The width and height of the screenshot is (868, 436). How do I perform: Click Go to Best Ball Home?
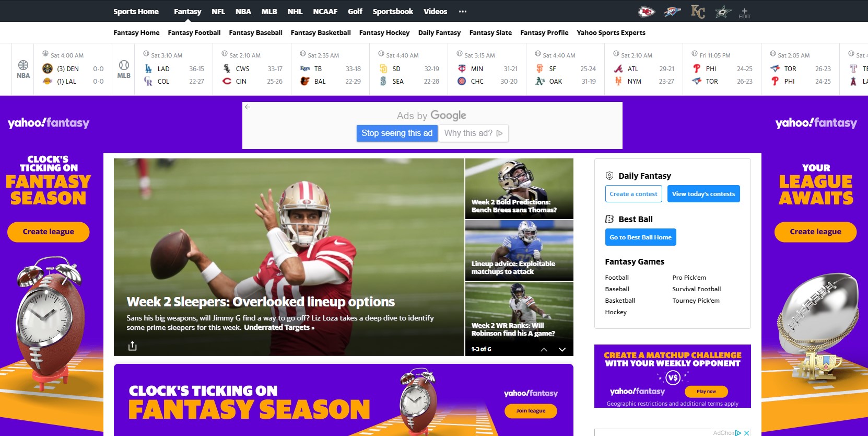click(x=640, y=237)
